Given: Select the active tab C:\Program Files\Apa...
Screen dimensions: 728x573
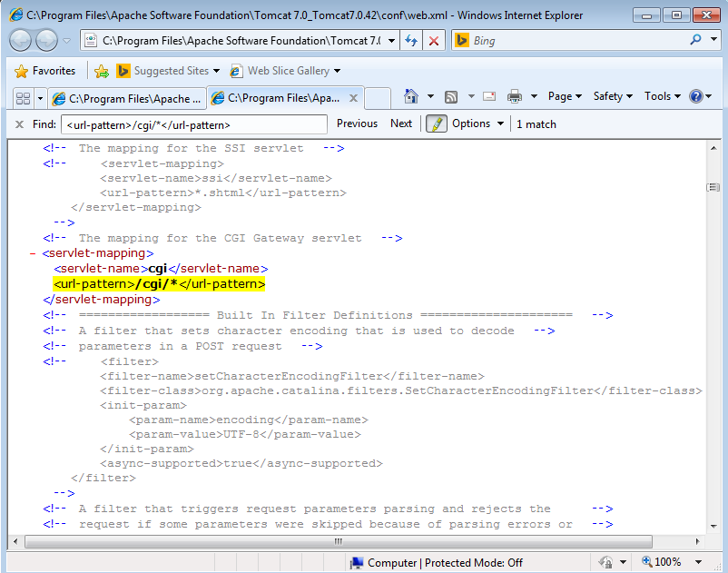Looking at the screenshot, I should (277, 98).
